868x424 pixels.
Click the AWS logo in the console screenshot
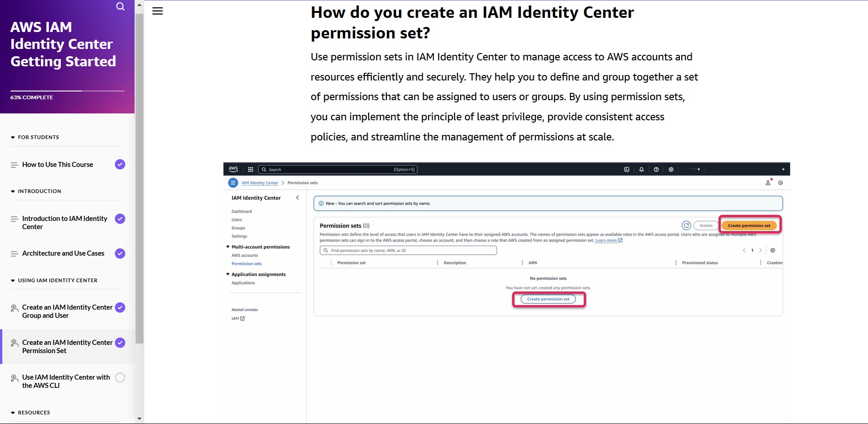point(233,169)
